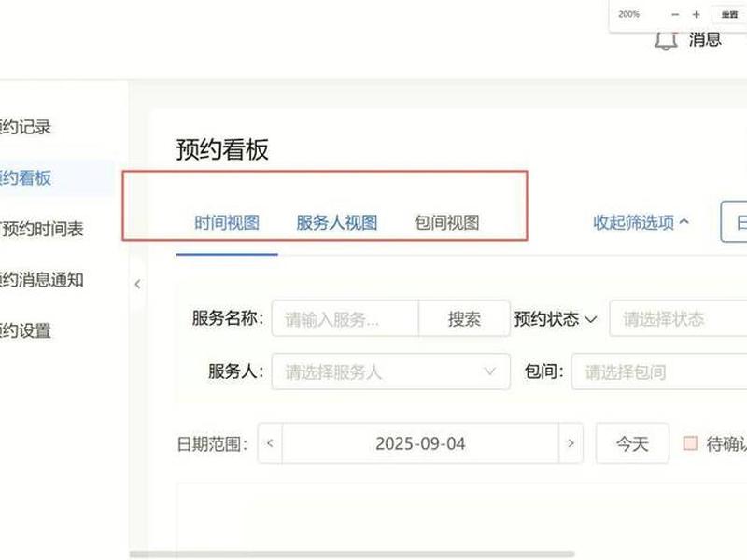Open the 请选择状态 select box
Viewport: 747px width, 560px height.
679,318
